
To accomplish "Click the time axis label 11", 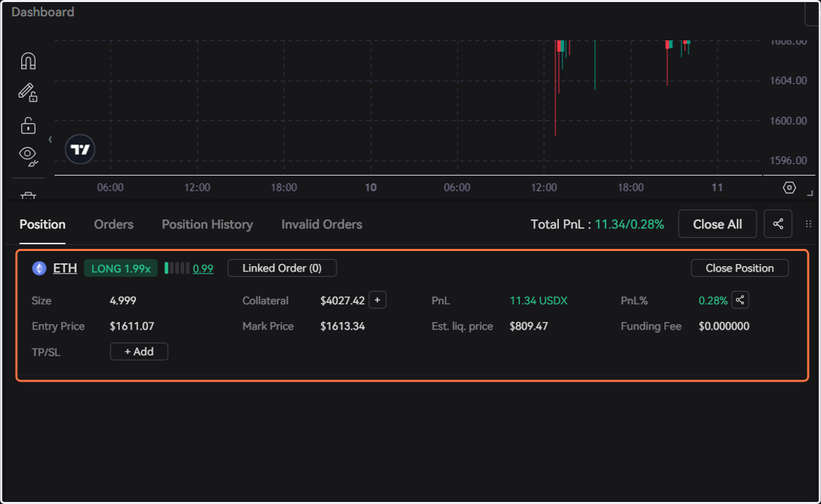I will tap(717, 187).
